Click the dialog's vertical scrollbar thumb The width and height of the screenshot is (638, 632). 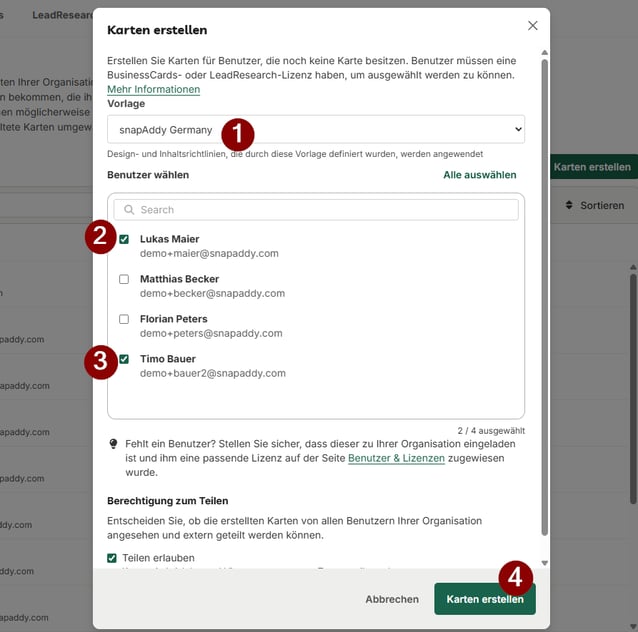click(544, 298)
